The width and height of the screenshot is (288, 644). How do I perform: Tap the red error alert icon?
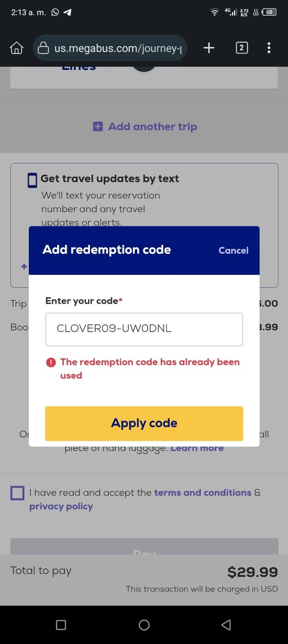[51, 363]
